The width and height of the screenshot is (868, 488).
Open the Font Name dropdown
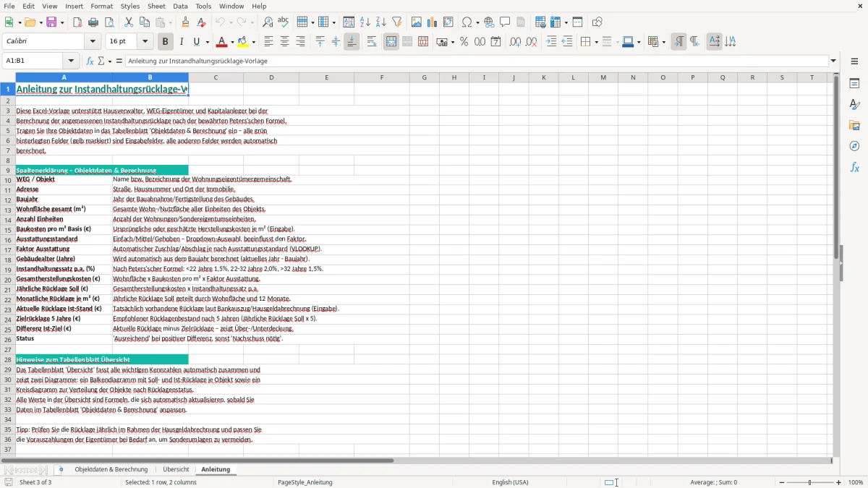click(x=93, y=42)
